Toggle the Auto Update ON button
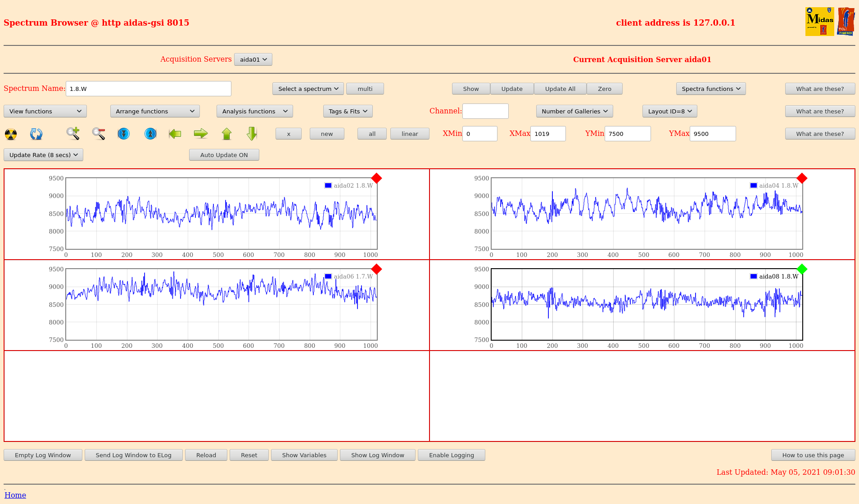Screen dimensions: 859x504 coord(224,155)
